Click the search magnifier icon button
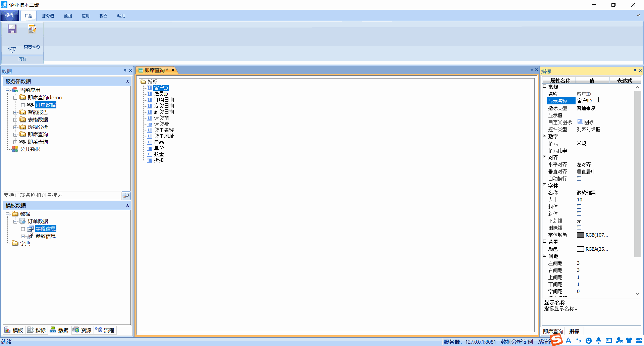This screenshot has width=644, height=346. [126, 196]
